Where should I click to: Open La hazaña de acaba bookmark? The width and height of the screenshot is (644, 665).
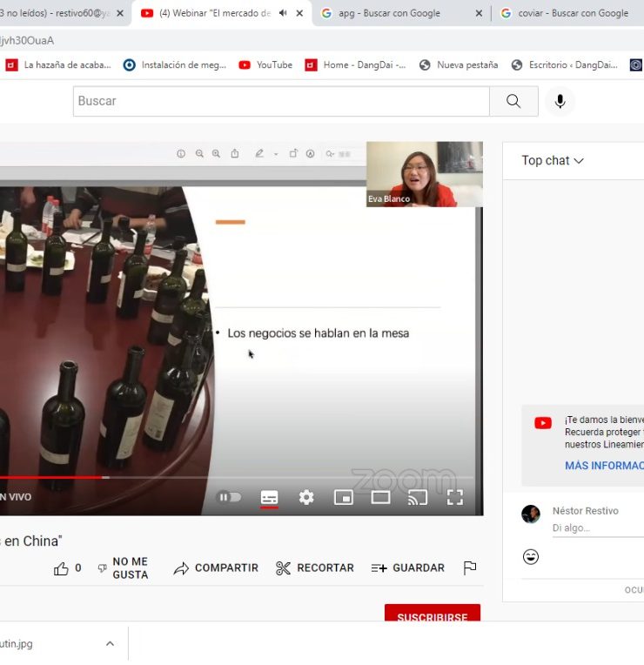click(x=58, y=65)
